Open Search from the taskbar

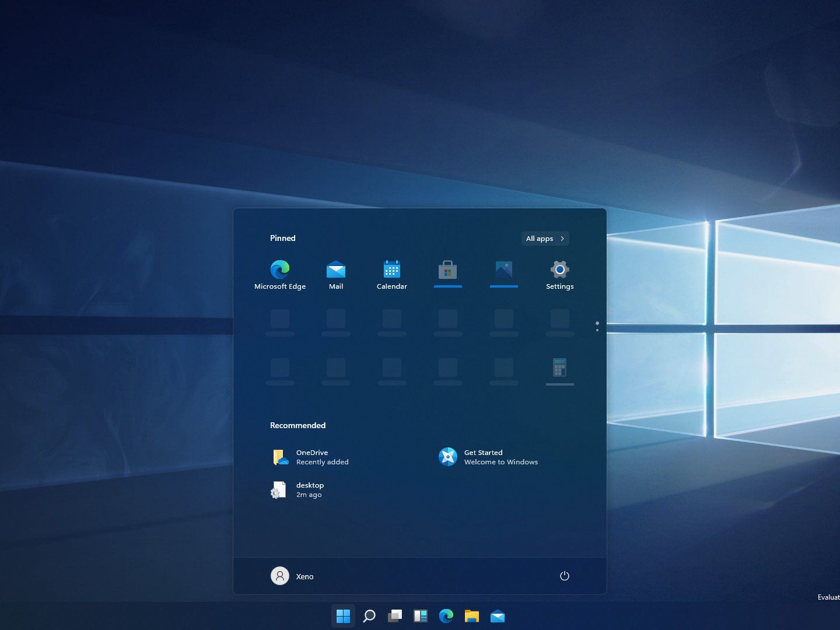(369, 615)
